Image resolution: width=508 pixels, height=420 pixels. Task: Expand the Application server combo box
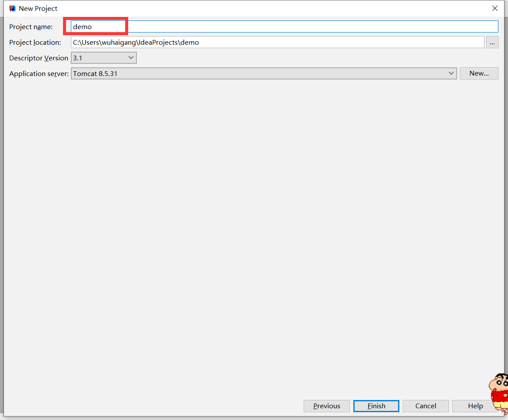(264, 73)
